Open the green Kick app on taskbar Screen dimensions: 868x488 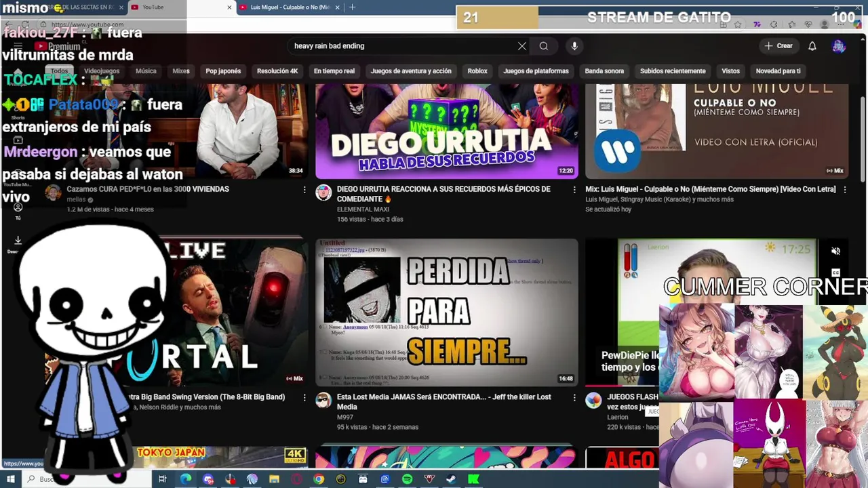coord(473,479)
